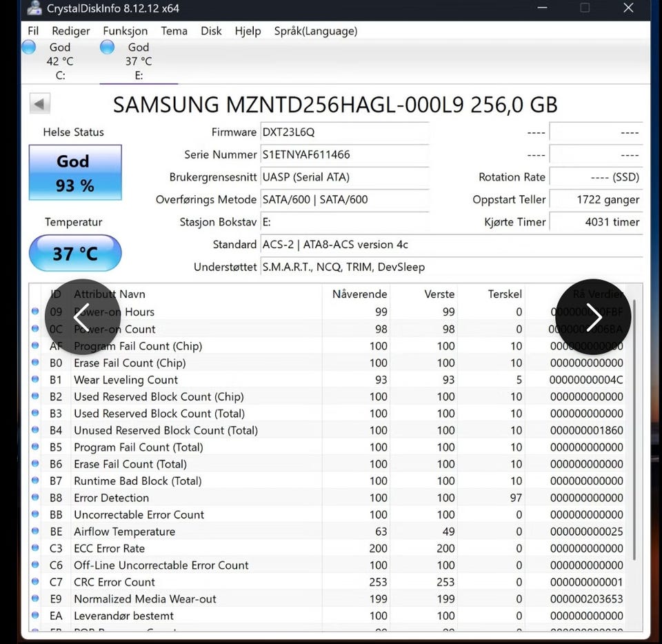Open the Språk(Language) menu
Viewport: 662px width, 644px height.
(315, 31)
